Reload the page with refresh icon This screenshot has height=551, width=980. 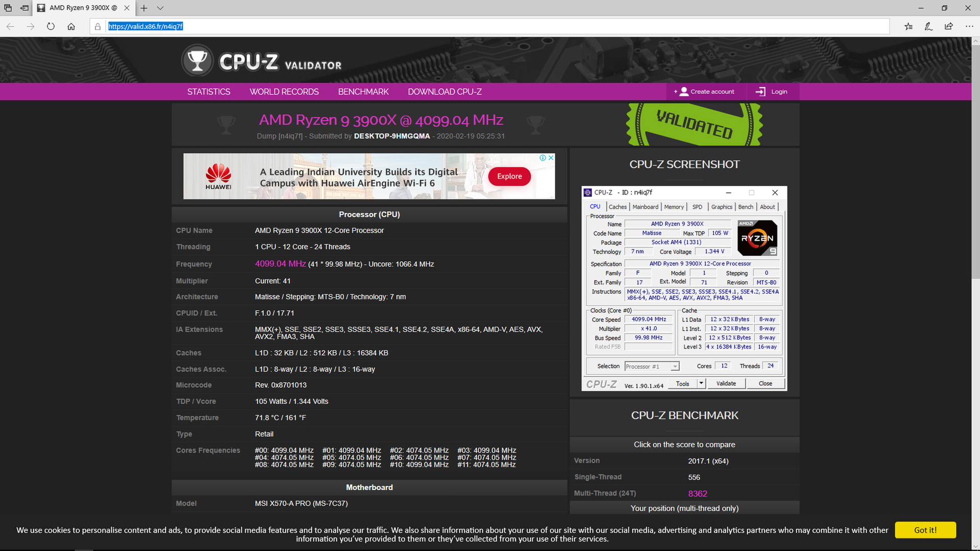coord(51,27)
